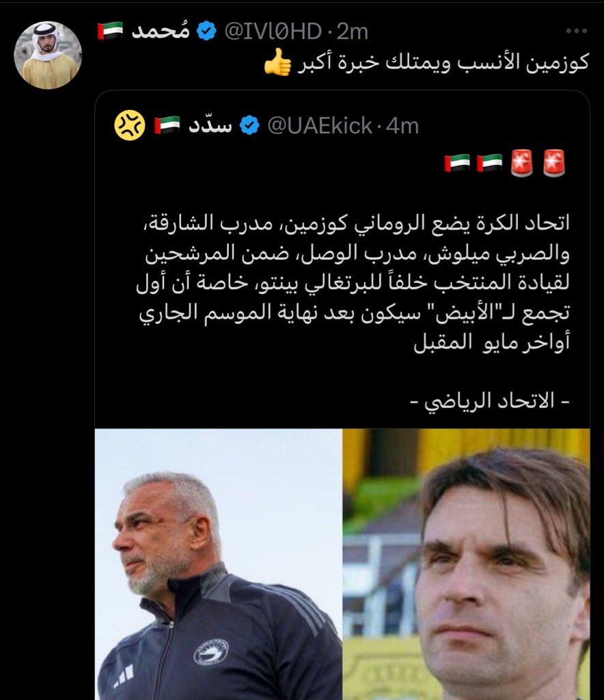Tap the source line الاتحاد الرياضي
604x700 pixels.
coord(490,401)
